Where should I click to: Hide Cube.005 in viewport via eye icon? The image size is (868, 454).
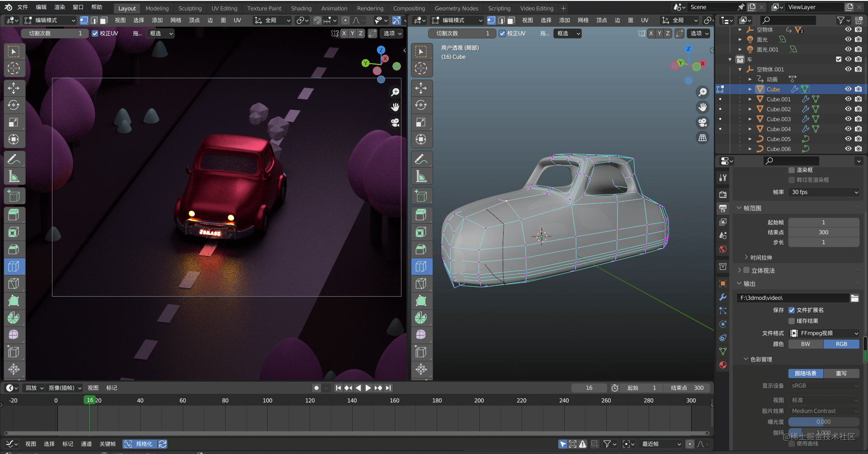[848, 139]
